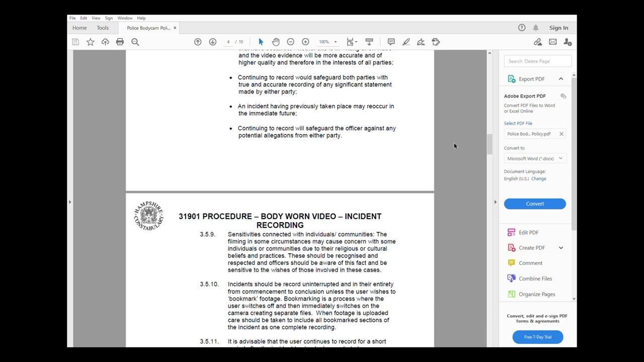644x362 pixels.
Task: Close the Police Bodycam Policy tab
Action: pos(175,28)
